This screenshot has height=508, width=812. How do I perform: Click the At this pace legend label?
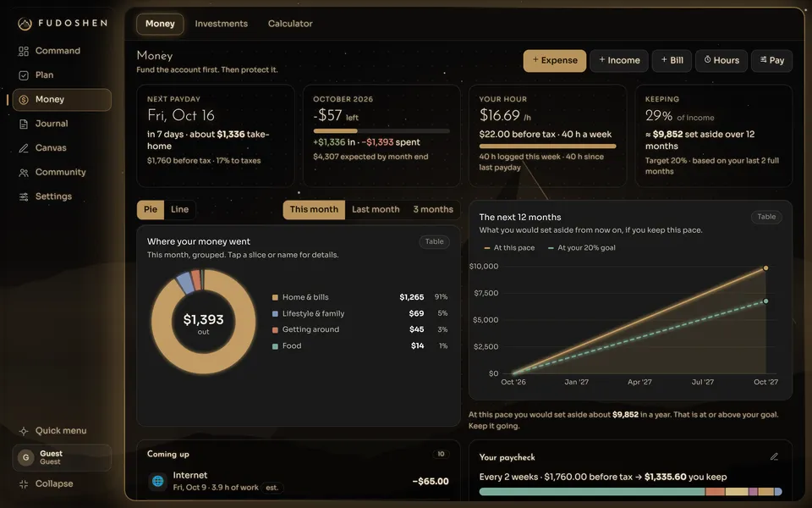(x=513, y=248)
